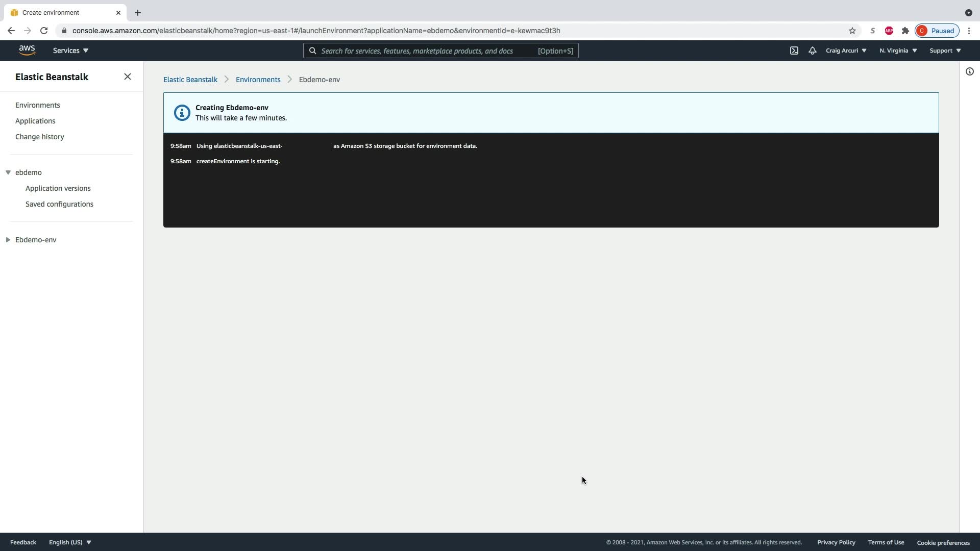Viewport: 980px width, 551px height.
Task: Open the Craig Arcuri account menu
Action: point(846,51)
